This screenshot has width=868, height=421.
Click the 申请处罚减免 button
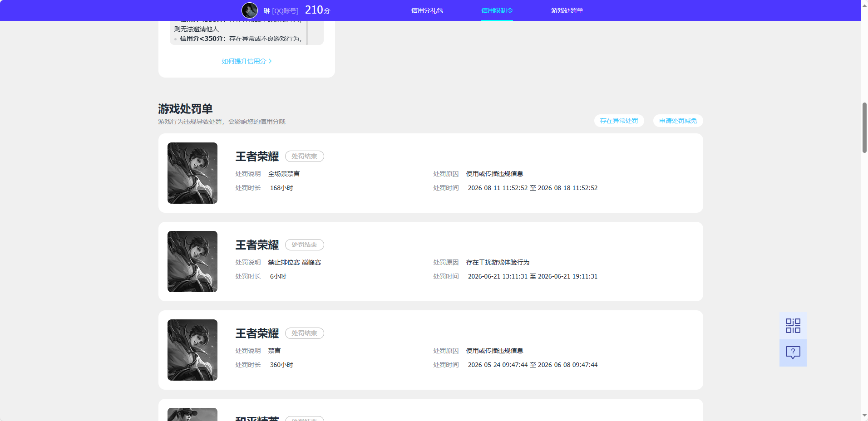click(678, 121)
